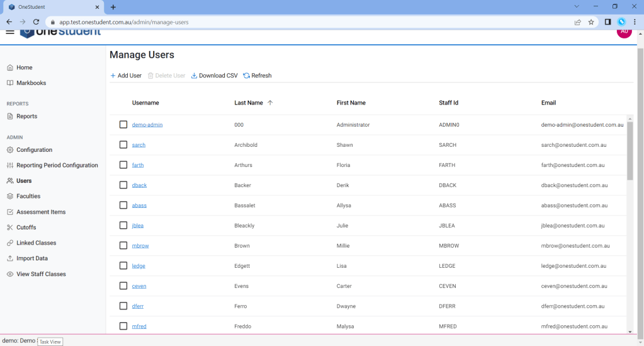The height and width of the screenshot is (346, 644).
Task: Tick the checkbox for demo-admin user
Action: click(123, 125)
